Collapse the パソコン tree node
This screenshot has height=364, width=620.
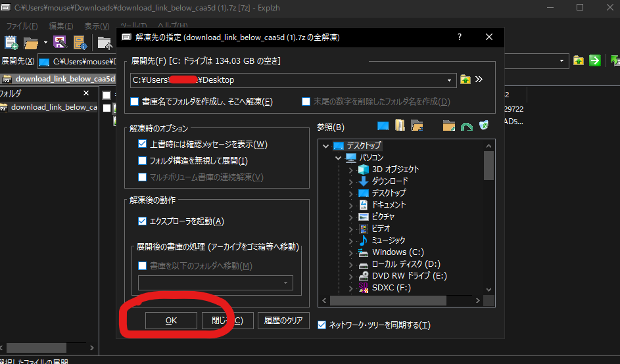coord(339,158)
